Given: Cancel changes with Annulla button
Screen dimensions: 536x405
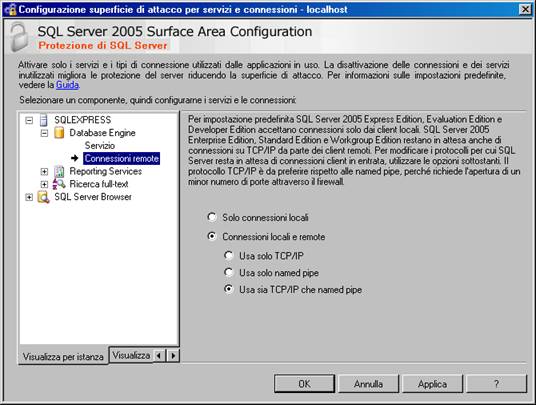Looking at the screenshot, I should [368, 384].
